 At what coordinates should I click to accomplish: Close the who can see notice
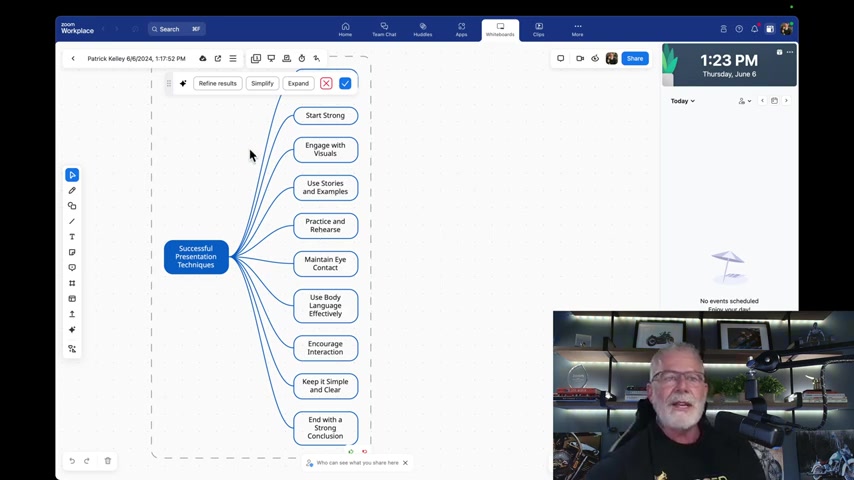405,463
